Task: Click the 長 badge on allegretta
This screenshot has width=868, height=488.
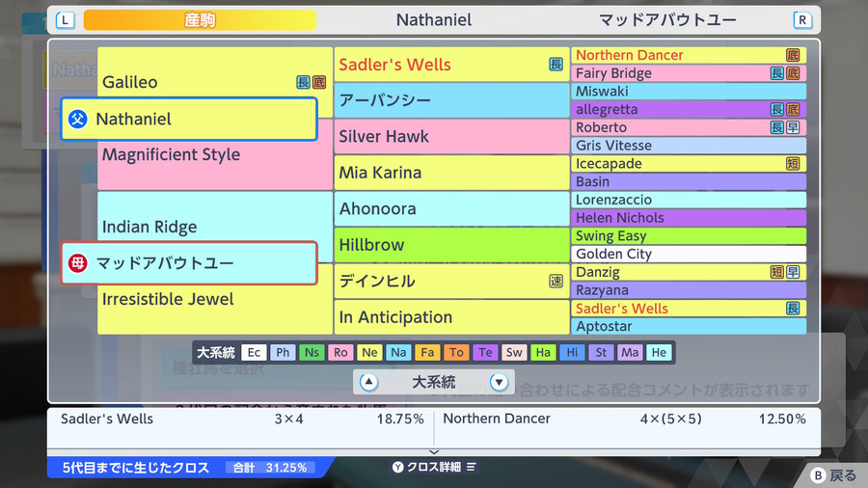Action: tap(777, 110)
